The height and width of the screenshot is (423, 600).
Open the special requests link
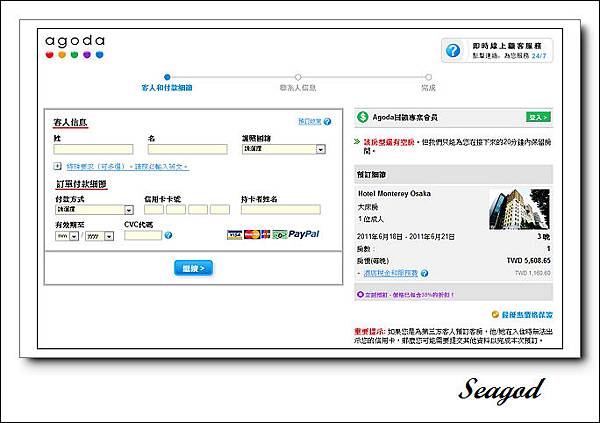click(x=127, y=167)
